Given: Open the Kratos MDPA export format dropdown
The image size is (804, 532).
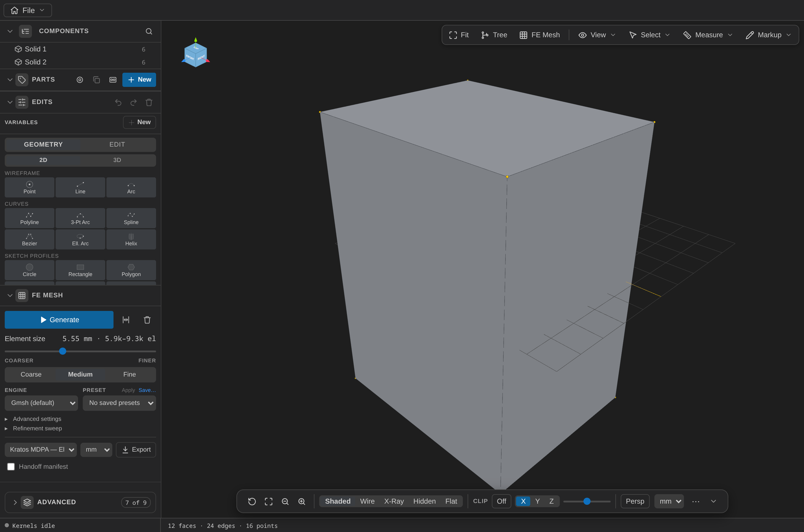Looking at the screenshot, I should pos(41,450).
